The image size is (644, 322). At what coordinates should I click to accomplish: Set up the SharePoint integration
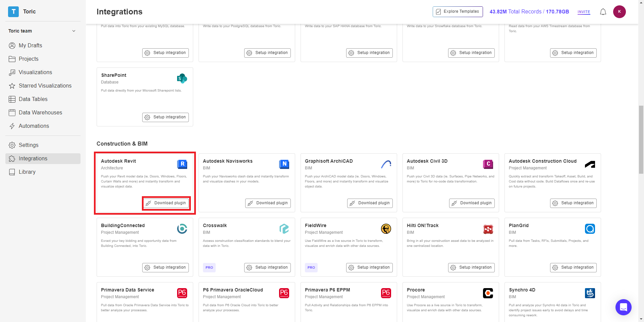pos(165,117)
